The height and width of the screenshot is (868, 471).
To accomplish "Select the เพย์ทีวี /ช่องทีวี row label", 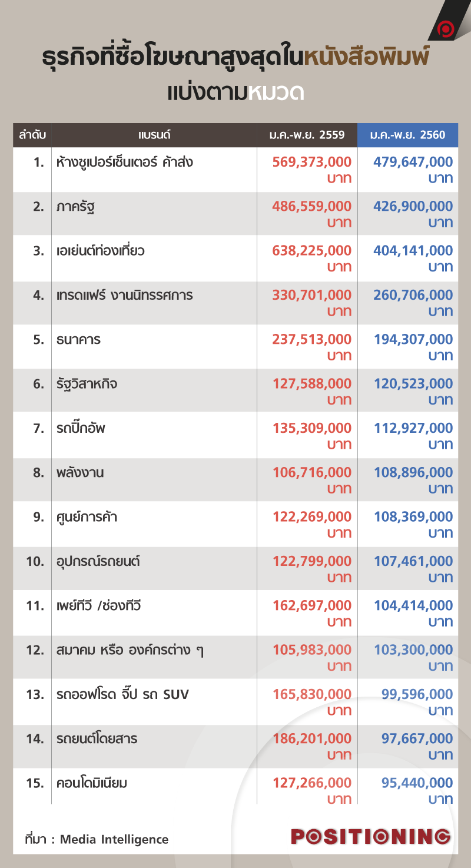I will 99,605.
